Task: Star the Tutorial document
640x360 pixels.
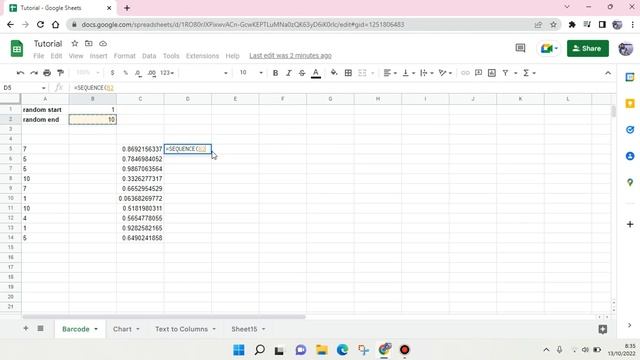Action: click(75, 43)
